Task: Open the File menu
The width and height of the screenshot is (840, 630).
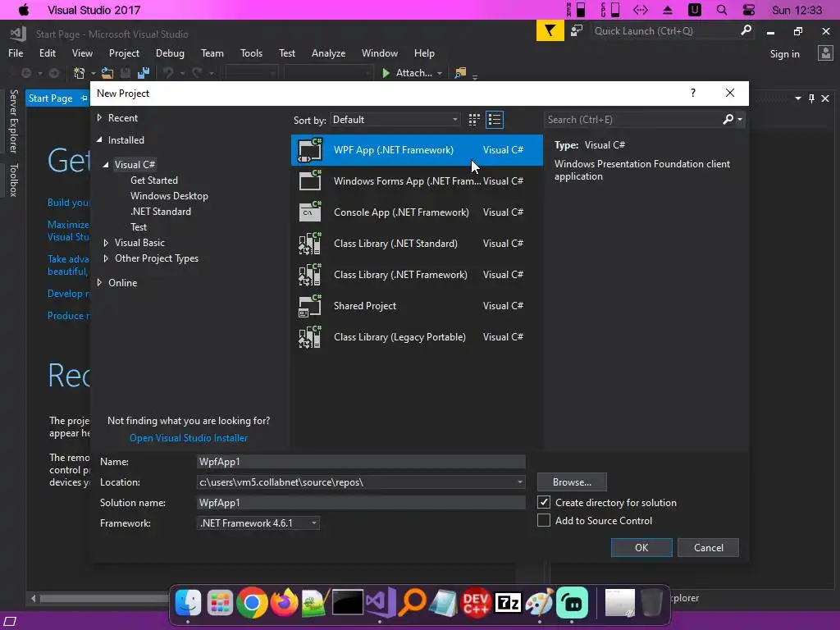Action: pos(16,53)
